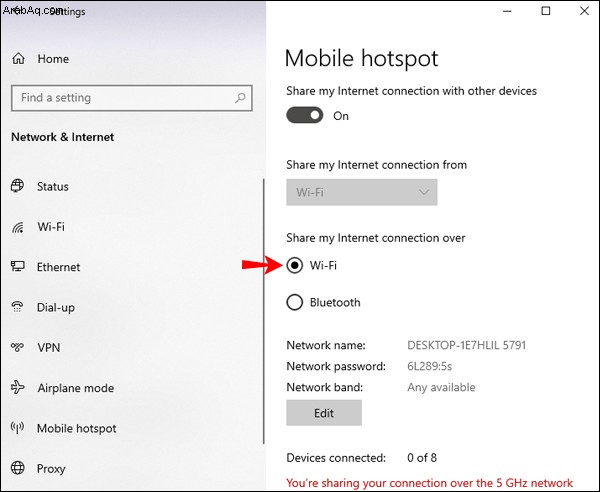Open the Status page
600x492 pixels.
[x=52, y=187]
